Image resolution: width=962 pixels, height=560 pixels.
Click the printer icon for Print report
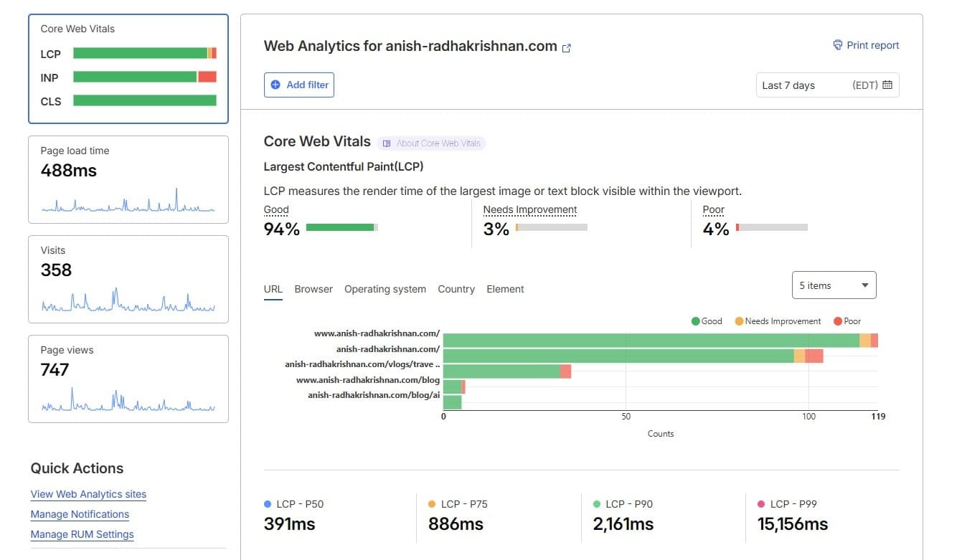pos(837,45)
